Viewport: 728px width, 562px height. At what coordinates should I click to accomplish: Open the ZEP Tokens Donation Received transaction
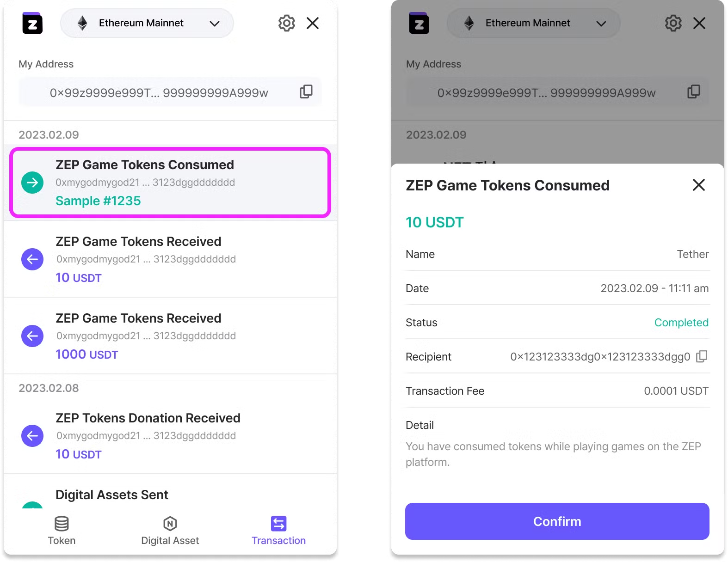tap(170, 435)
